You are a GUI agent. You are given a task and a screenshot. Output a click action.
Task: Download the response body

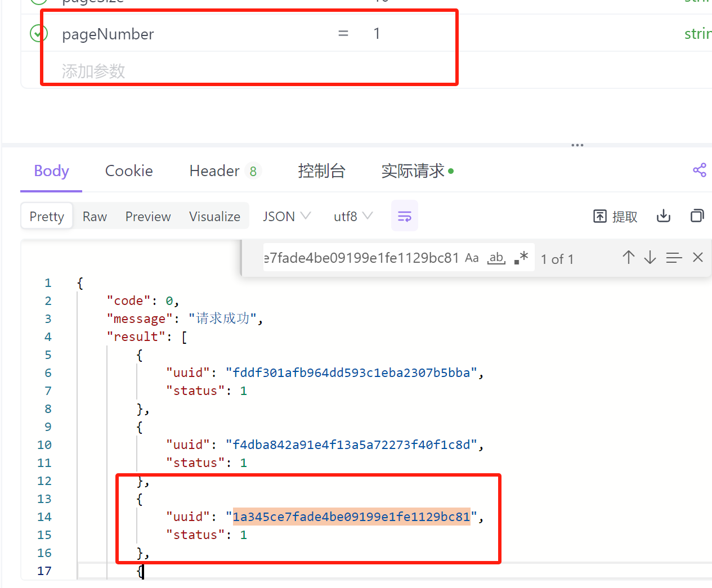point(664,216)
